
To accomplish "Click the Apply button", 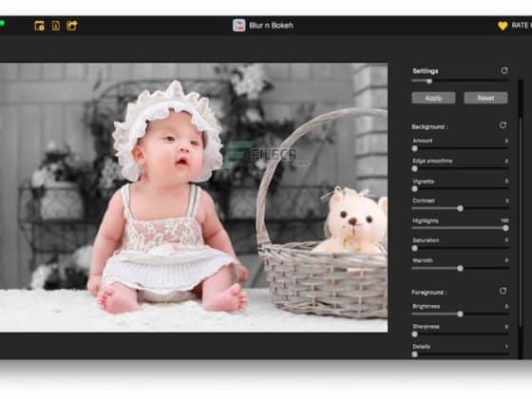I will [433, 98].
